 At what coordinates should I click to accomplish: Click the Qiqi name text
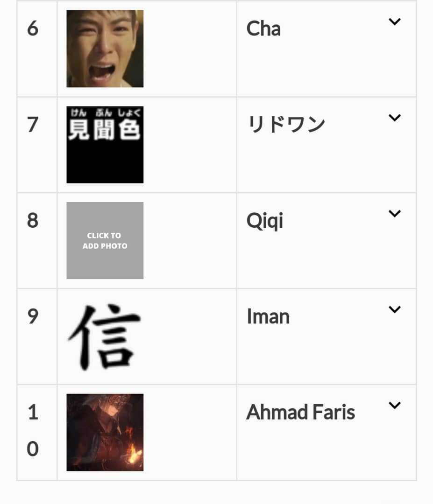[265, 221]
